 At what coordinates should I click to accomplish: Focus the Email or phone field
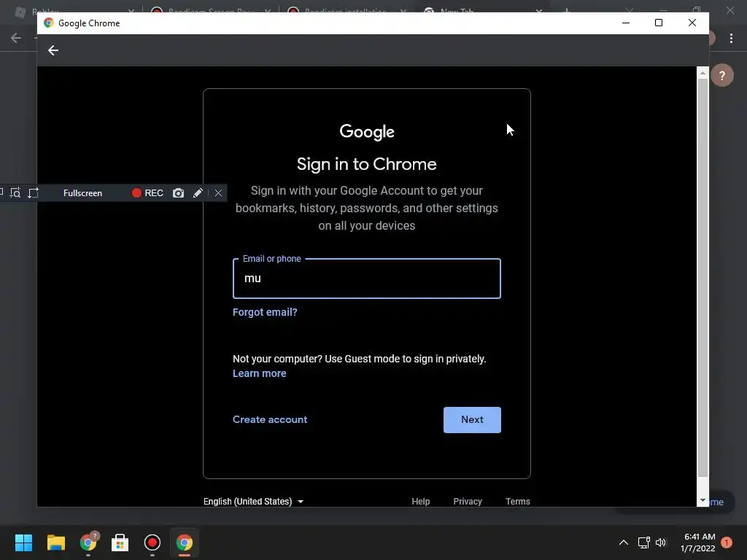(x=366, y=279)
